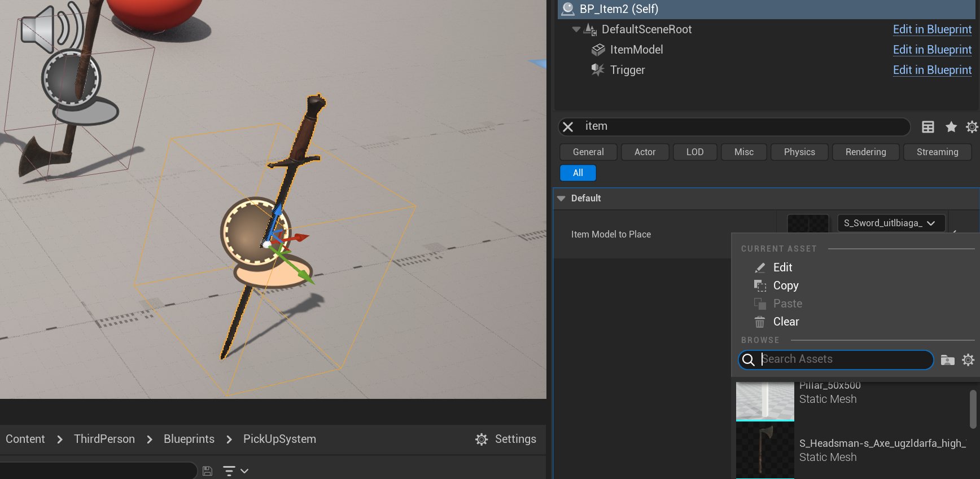Open the Content Browser filters dropdown
The image size is (980, 479).
pyautogui.click(x=235, y=471)
